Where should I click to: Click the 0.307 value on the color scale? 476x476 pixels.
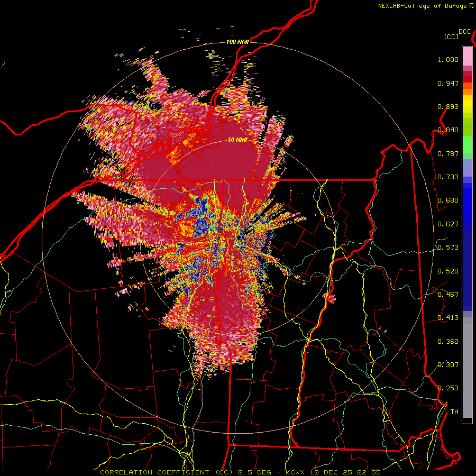448,365
